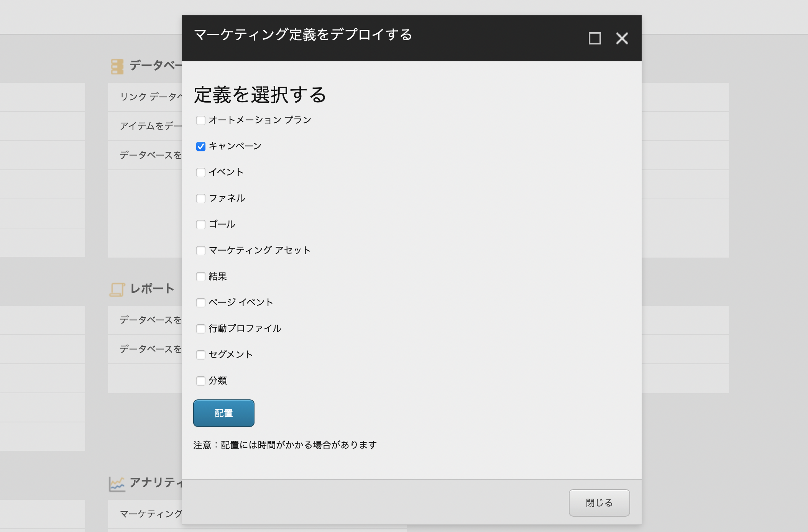Click the blue 配置 deploy button
808x532 pixels.
coord(224,413)
